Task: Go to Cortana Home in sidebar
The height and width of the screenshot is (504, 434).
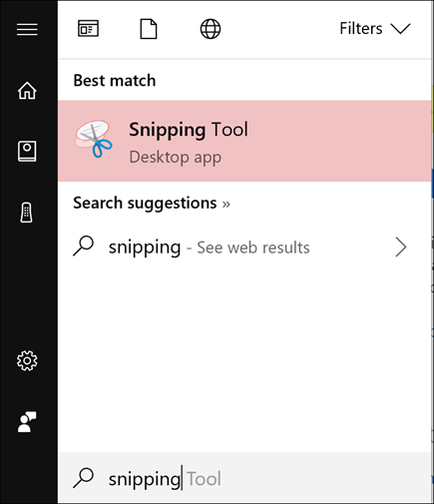Action: 27,90
